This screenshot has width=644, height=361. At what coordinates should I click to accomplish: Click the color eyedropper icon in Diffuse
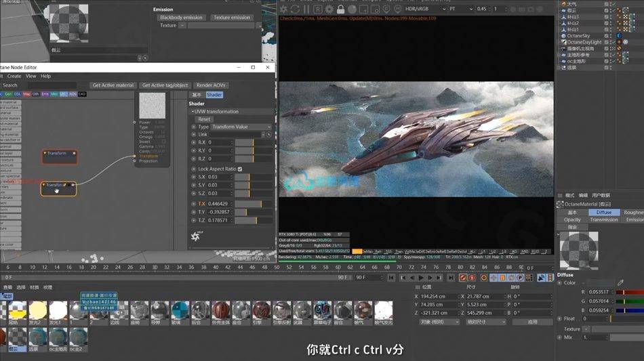coord(620,282)
